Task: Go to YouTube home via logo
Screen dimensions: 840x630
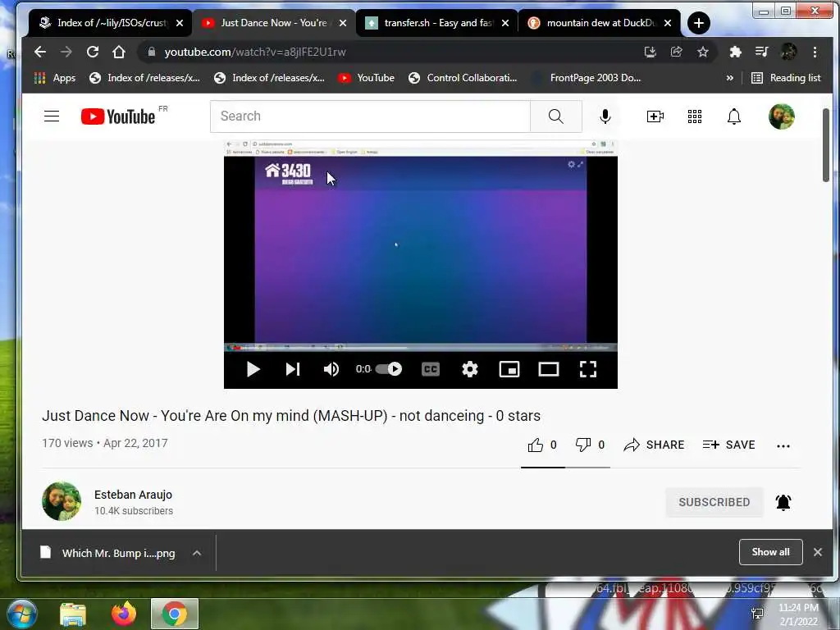Action: coord(118,116)
